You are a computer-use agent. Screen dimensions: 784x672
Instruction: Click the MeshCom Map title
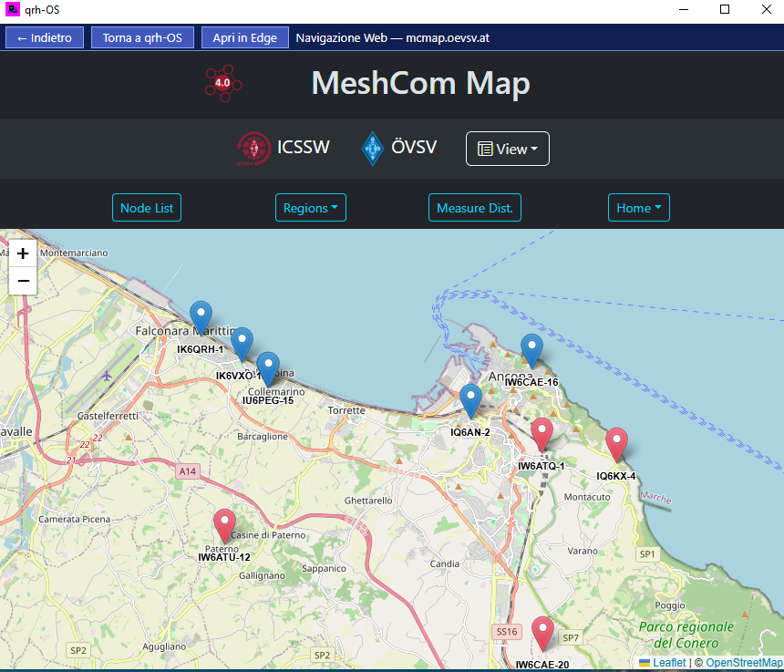[420, 83]
